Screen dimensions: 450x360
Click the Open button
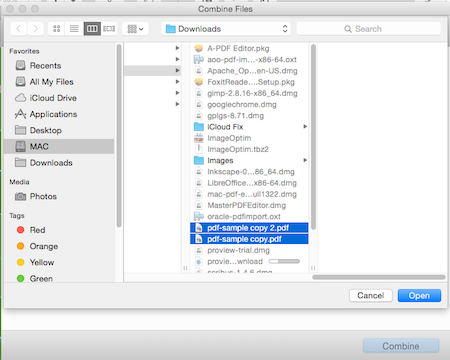(419, 296)
